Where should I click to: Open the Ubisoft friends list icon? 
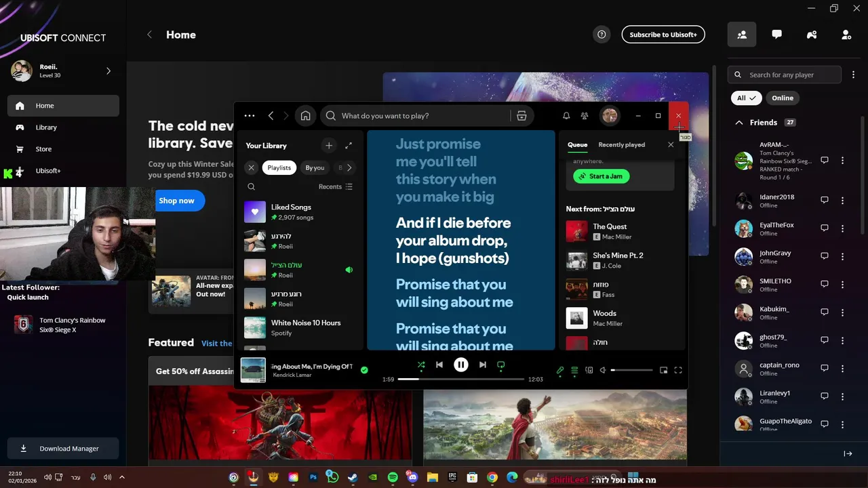[742, 35]
